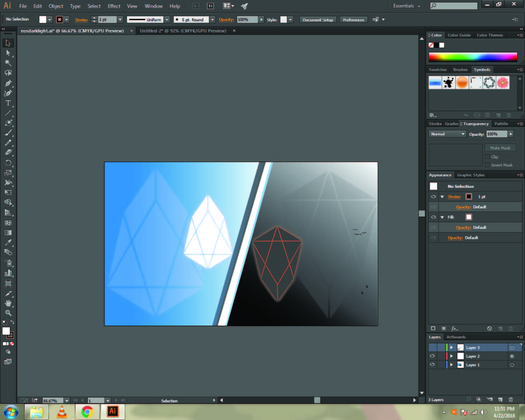Click the Stroke color swatch in Appearance
The image size is (525, 420).
point(469,196)
